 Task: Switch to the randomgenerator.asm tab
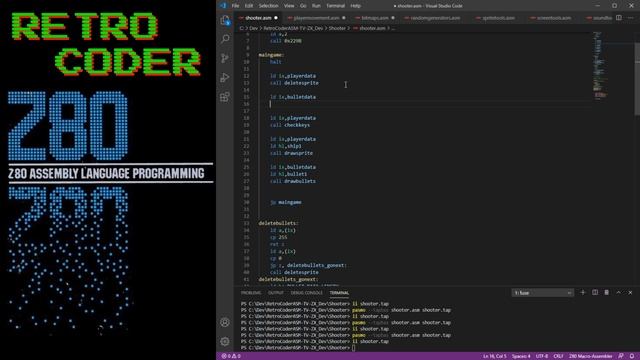point(435,18)
